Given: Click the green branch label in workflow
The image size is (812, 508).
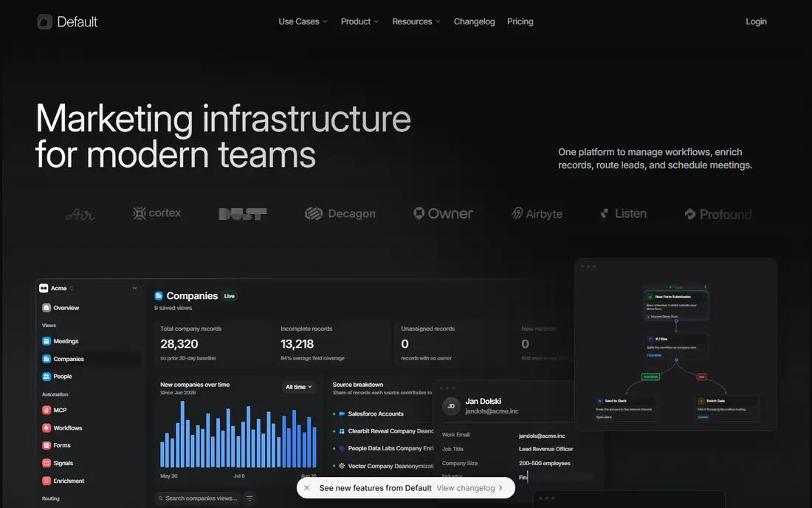Looking at the screenshot, I should click(x=650, y=377).
